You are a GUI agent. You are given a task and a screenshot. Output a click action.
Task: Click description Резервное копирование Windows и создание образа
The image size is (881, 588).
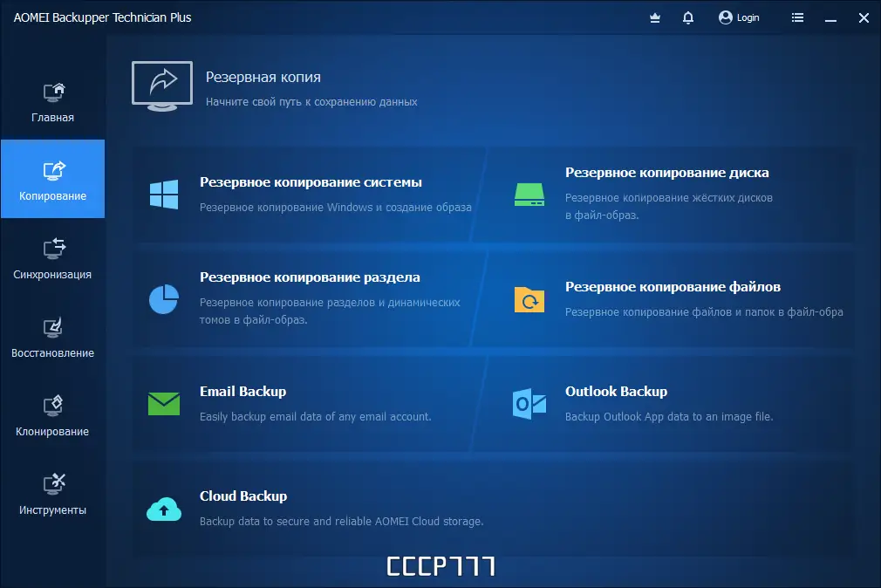[336, 208]
